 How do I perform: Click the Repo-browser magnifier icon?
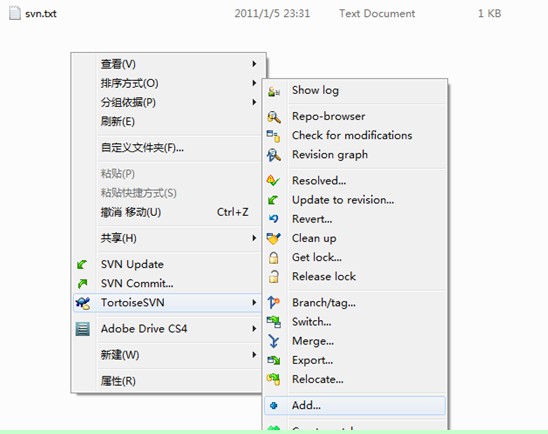click(x=274, y=117)
